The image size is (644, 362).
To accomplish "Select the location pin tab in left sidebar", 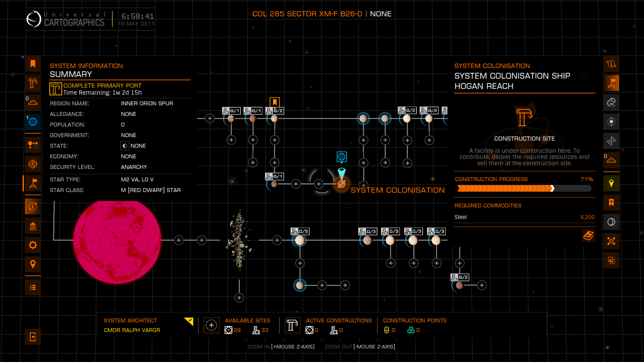I will [33, 264].
